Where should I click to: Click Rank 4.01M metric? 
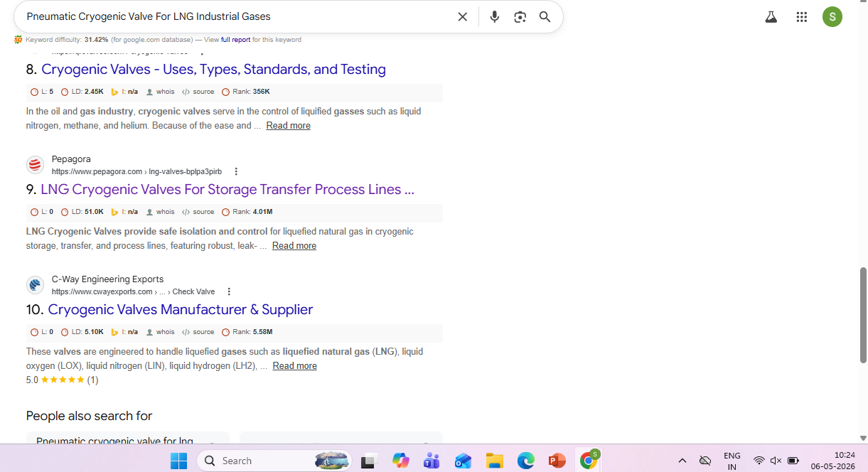point(247,212)
